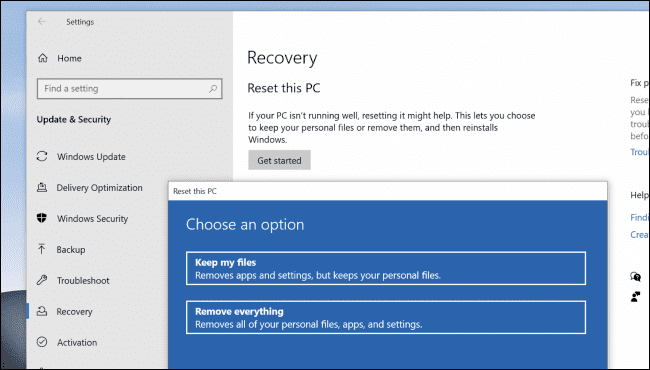Click the Windows Security shield icon
Image resolution: width=650 pixels, height=370 pixels.
coord(42,218)
